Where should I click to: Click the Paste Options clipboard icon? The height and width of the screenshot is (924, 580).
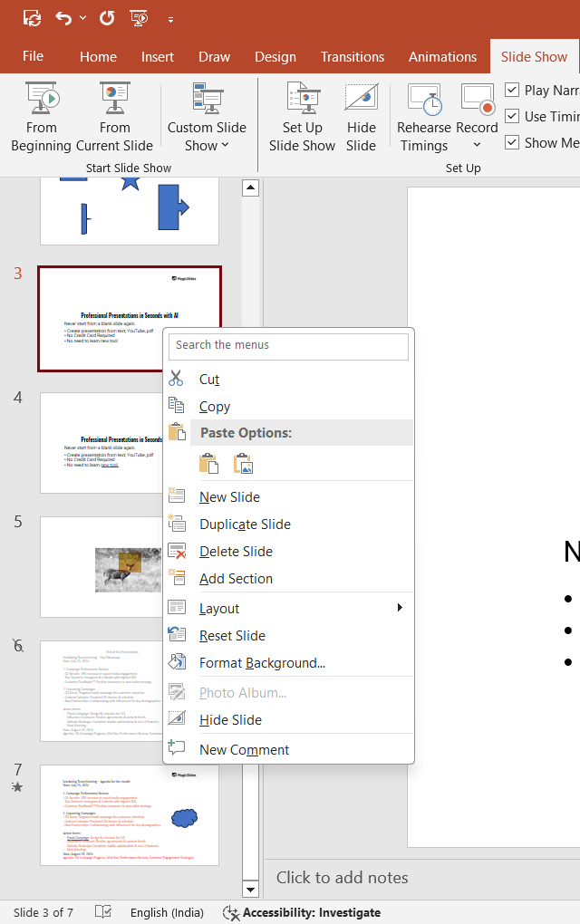pos(177,432)
